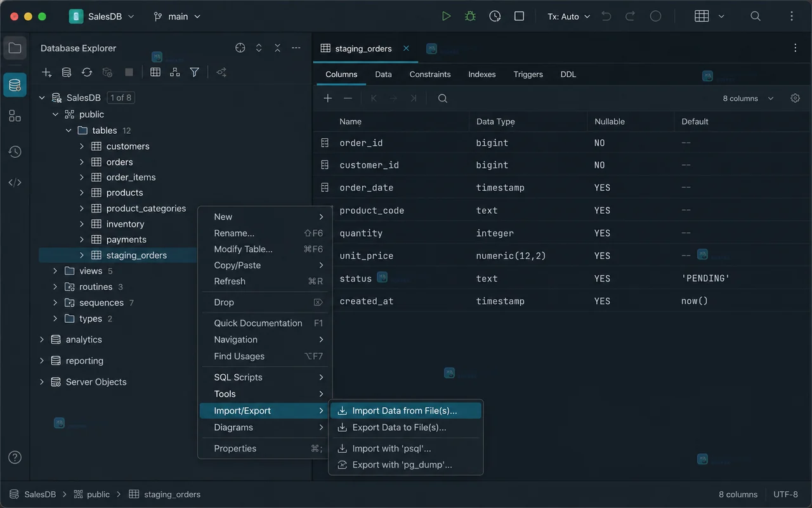Image resolution: width=812 pixels, height=508 pixels.
Task: Collapse the SalesDB data source node
Action: click(43, 98)
